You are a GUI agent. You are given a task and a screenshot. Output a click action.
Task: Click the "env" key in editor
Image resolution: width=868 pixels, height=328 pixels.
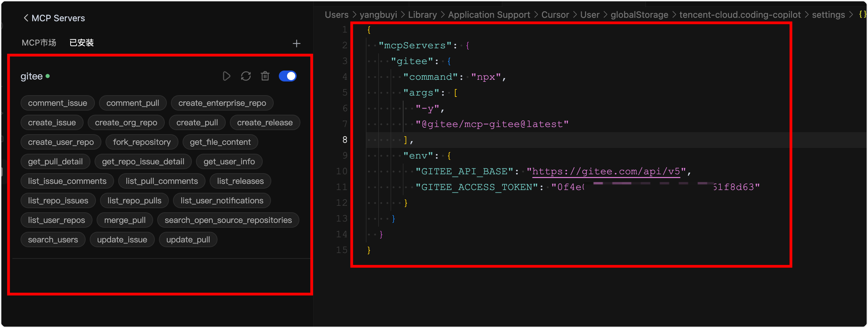click(x=418, y=155)
